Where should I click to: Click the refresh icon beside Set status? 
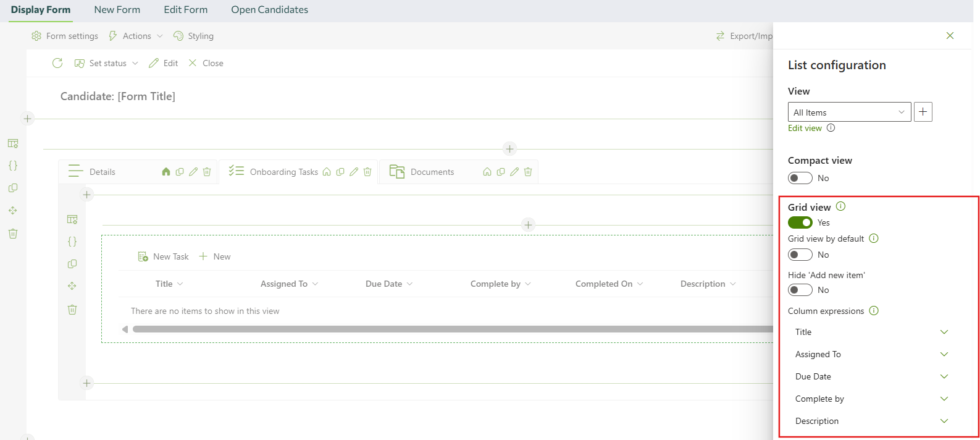(57, 63)
